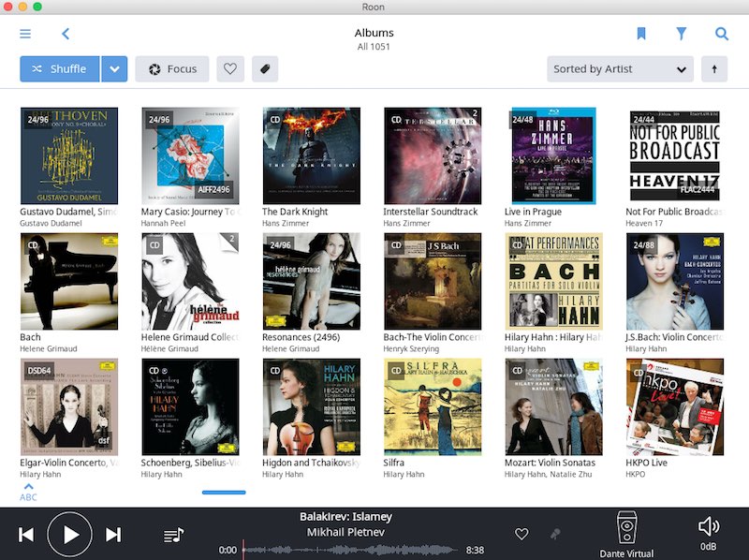The width and height of the screenshot is (749, 560).
Task: Start Shuffle playback of albums
Action: (60, 68)
